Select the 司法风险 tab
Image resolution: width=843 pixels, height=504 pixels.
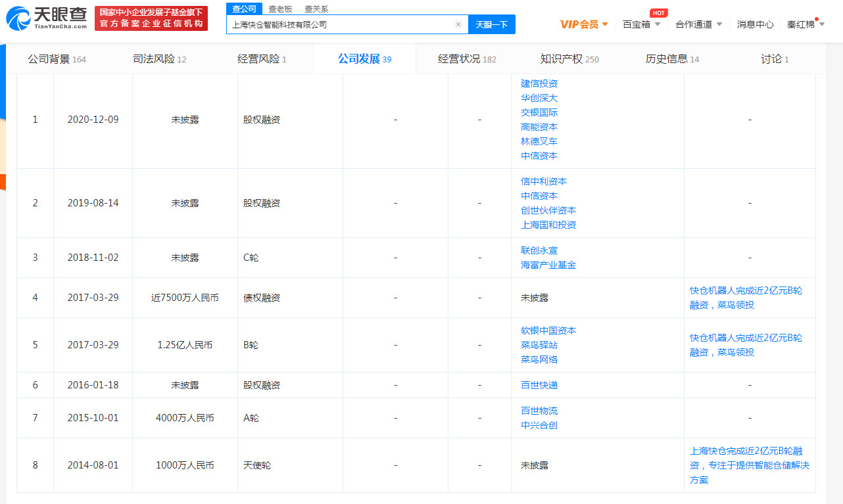pyautogui.click(x=159, y=59)
